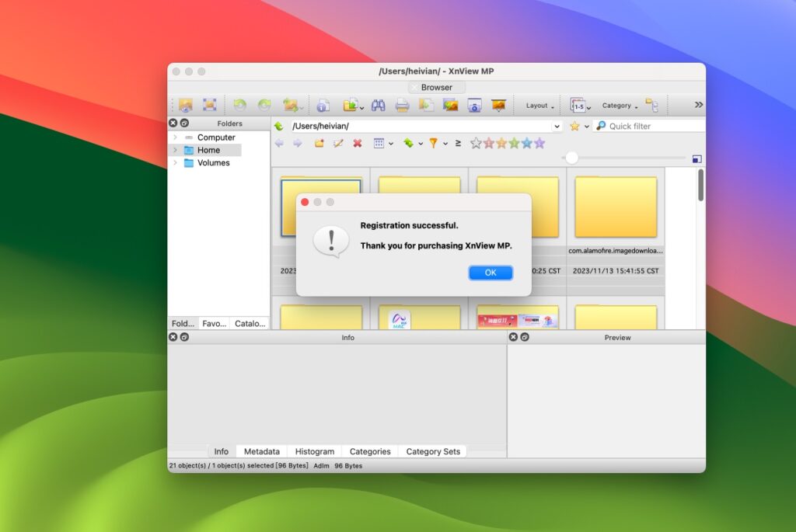Viewport: 796px width, 532px height.
Task: Switch to the Histogram tab
Action: [314, 451]
